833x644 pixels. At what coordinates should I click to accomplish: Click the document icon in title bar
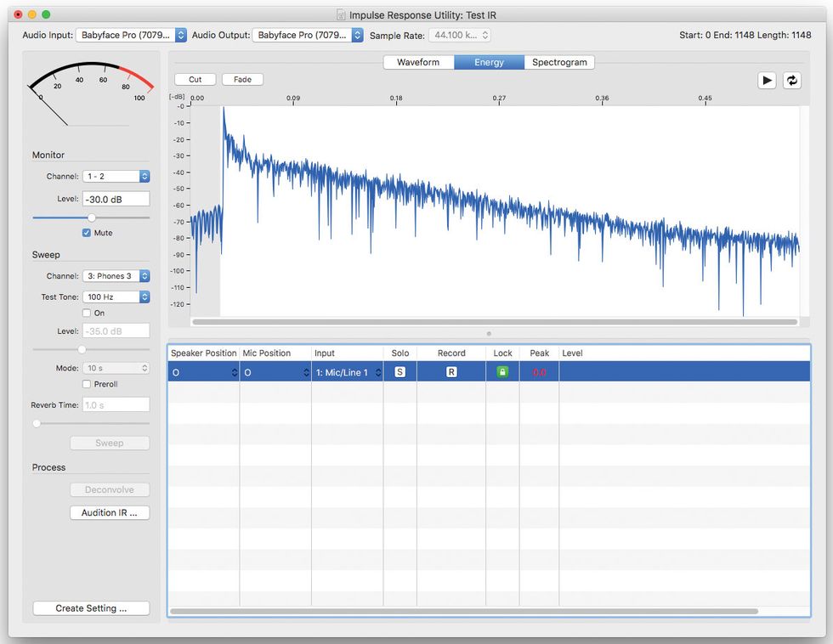tap(341, 14)
